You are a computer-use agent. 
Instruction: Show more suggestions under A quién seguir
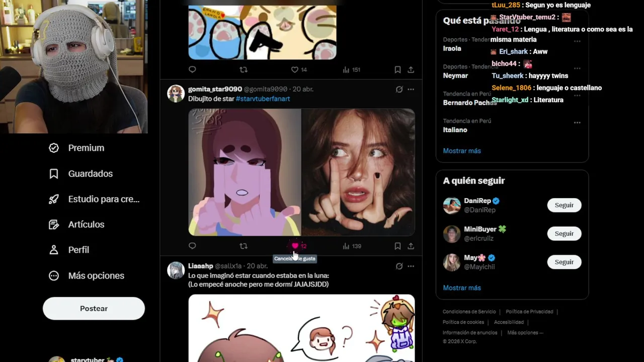[x=462, y=288]
